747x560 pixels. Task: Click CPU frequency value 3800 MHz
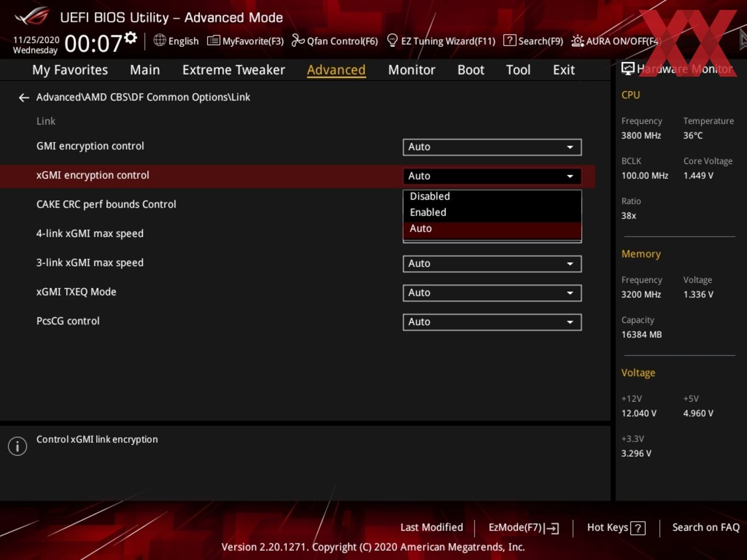641,136
